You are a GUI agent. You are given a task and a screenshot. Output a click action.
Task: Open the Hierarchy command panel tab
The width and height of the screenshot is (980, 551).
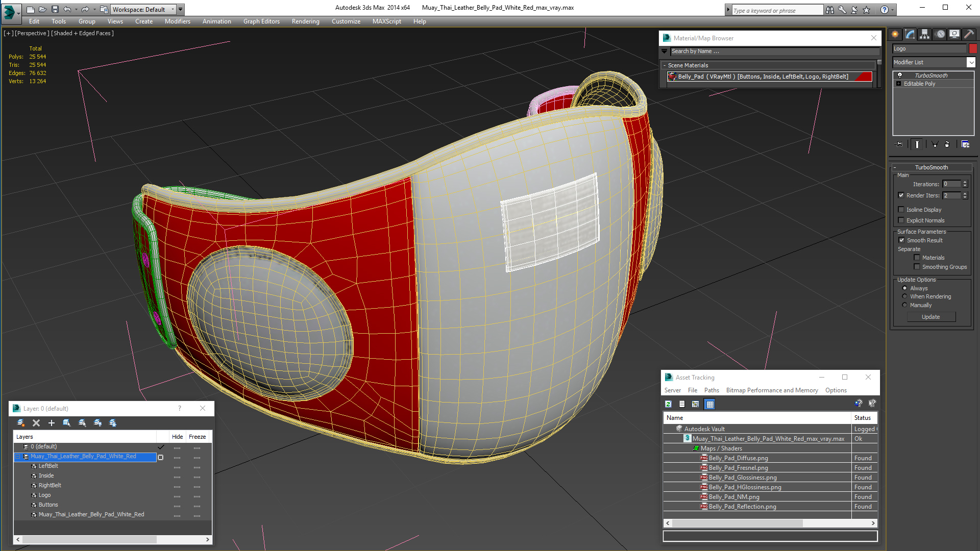(x=925, y=34)
